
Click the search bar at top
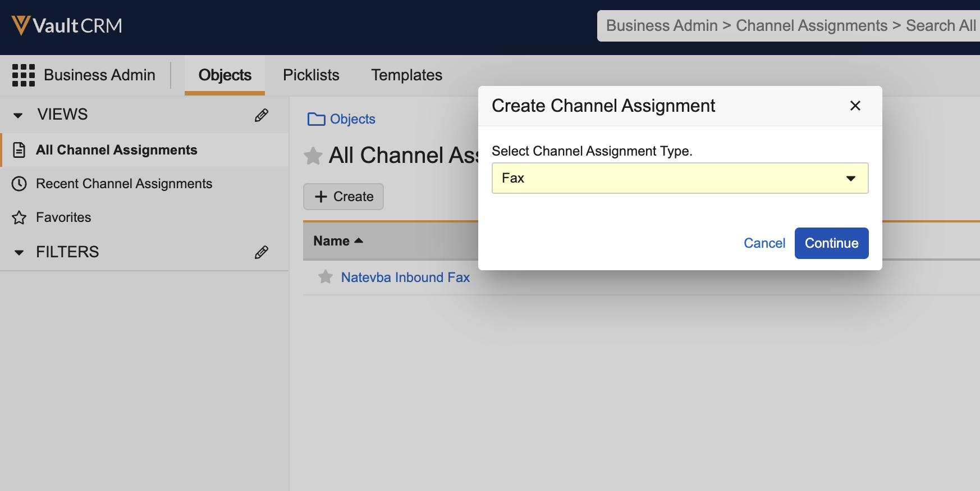(x=788, y=26)
